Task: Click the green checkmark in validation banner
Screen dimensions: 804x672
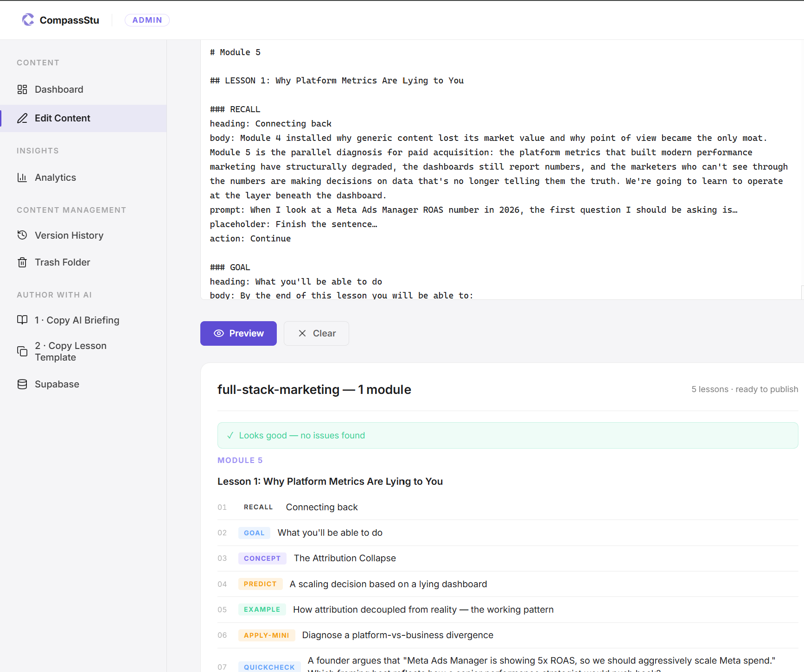Action: (230, 435)
